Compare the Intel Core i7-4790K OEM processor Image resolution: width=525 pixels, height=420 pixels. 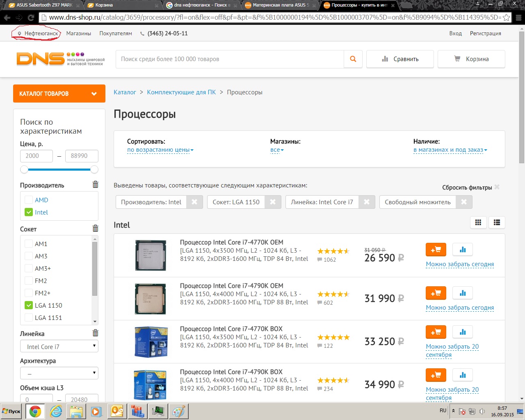[463, 293]
